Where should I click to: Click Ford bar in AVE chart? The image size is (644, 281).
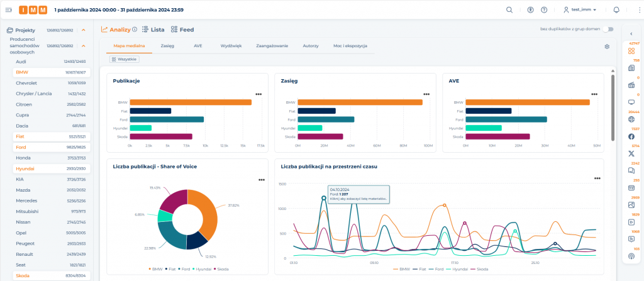[506, 119]
